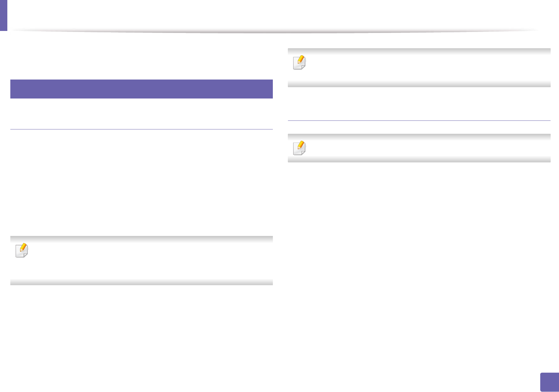Screen dimensions: 559x392
Task: Click the bottom gray edge of the smaller right note box
Action: (x=419, y=160)
